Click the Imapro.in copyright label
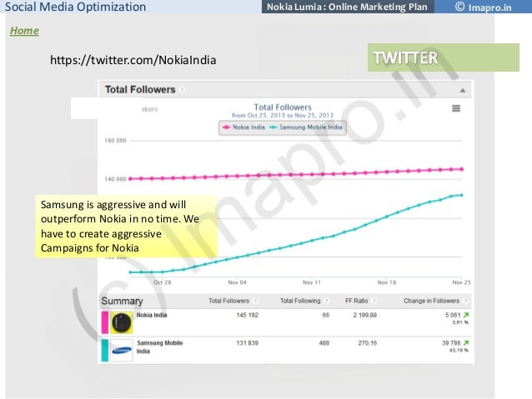 point(483,7)
